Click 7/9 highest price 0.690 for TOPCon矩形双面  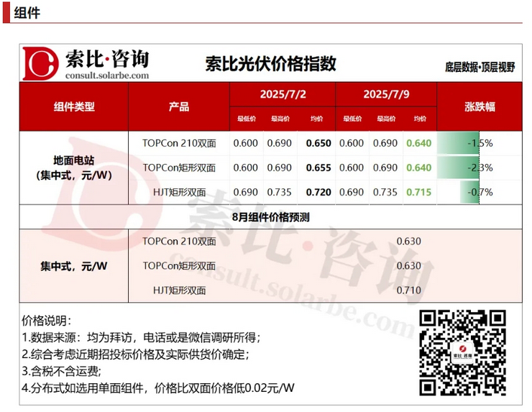(x=385, y=168)
